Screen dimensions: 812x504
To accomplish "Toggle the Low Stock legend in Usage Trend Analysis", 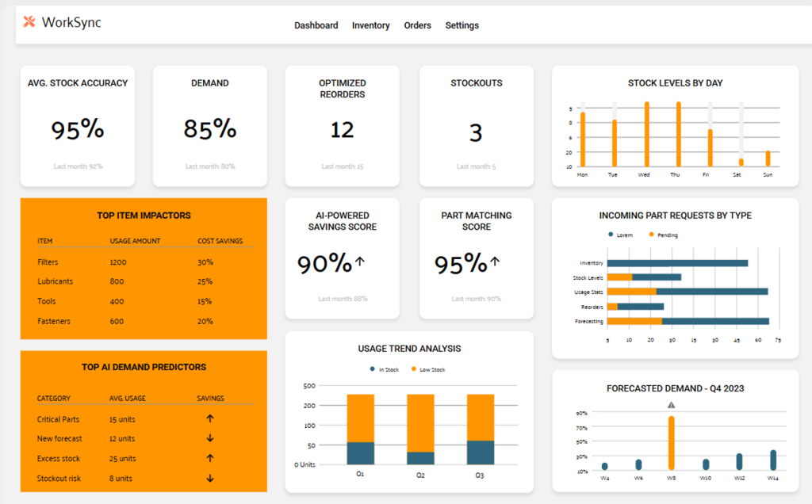I will point(425,368).
